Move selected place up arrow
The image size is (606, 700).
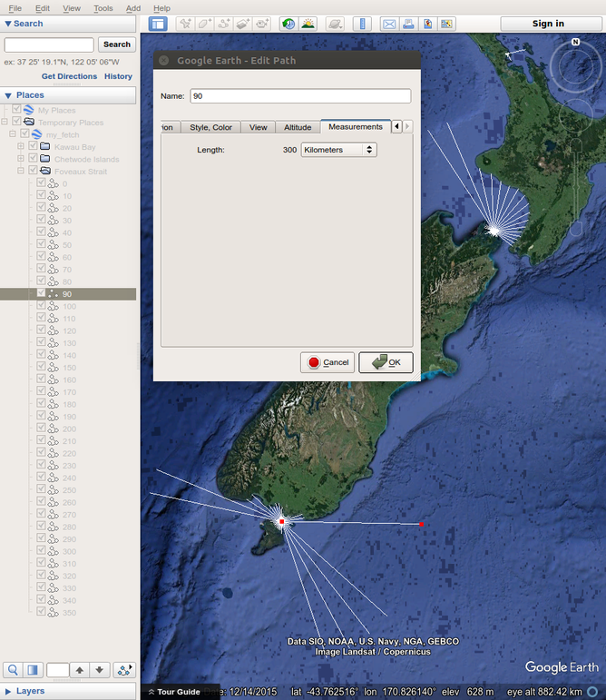point(79,670)
